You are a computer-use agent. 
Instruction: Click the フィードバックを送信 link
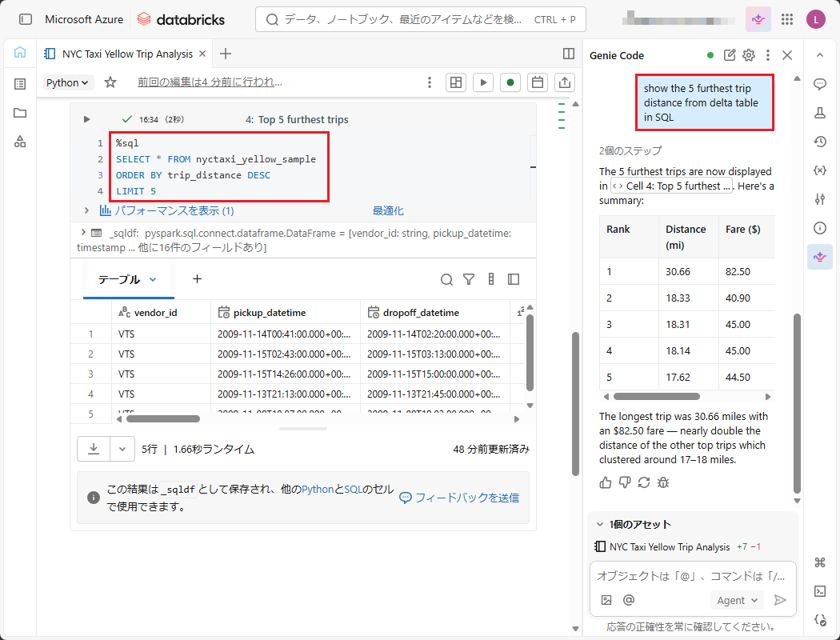tap(459, 498)
